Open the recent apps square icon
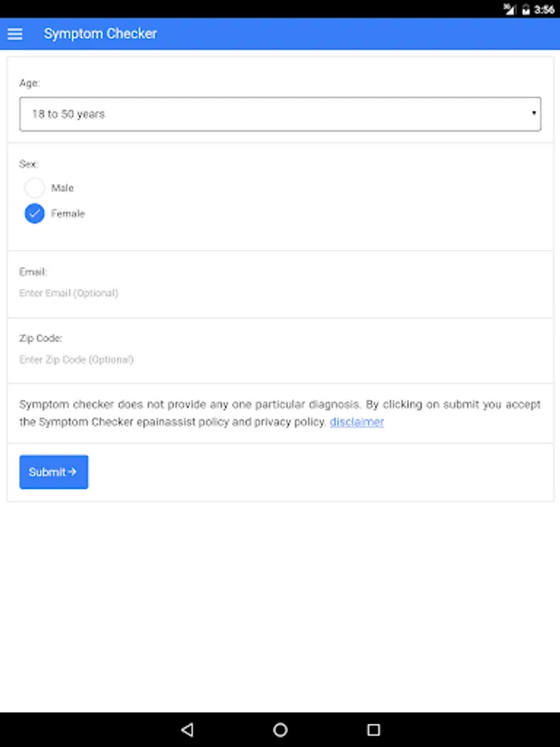 click(373, 730)
